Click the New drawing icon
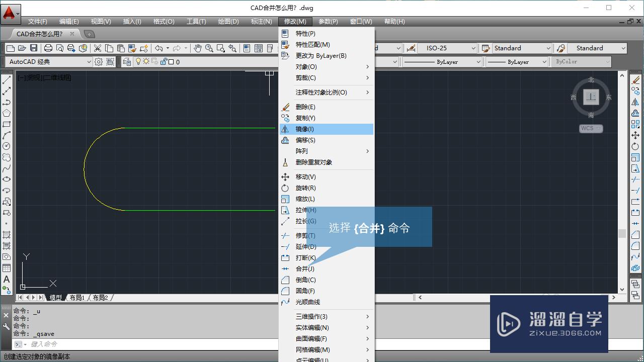Image resolution: width=644 pixels, height=362 pixels. pyautogui.click(x=11, y=48)
